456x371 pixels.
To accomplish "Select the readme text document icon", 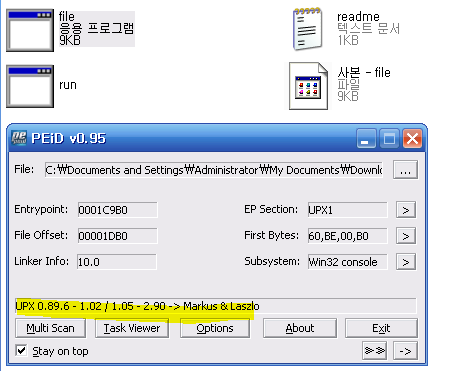I will (x=308, y=29).
